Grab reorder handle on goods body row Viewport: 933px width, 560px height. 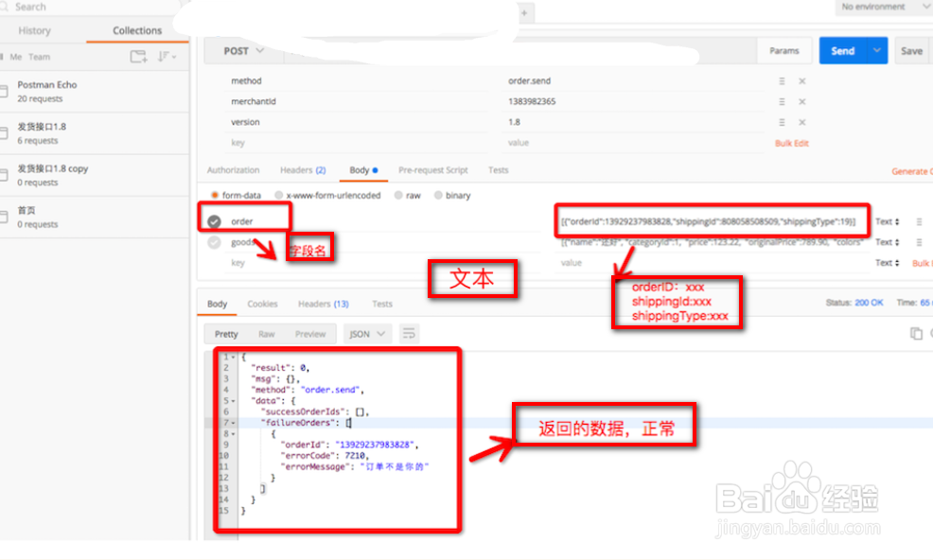[x=920, y=242]
